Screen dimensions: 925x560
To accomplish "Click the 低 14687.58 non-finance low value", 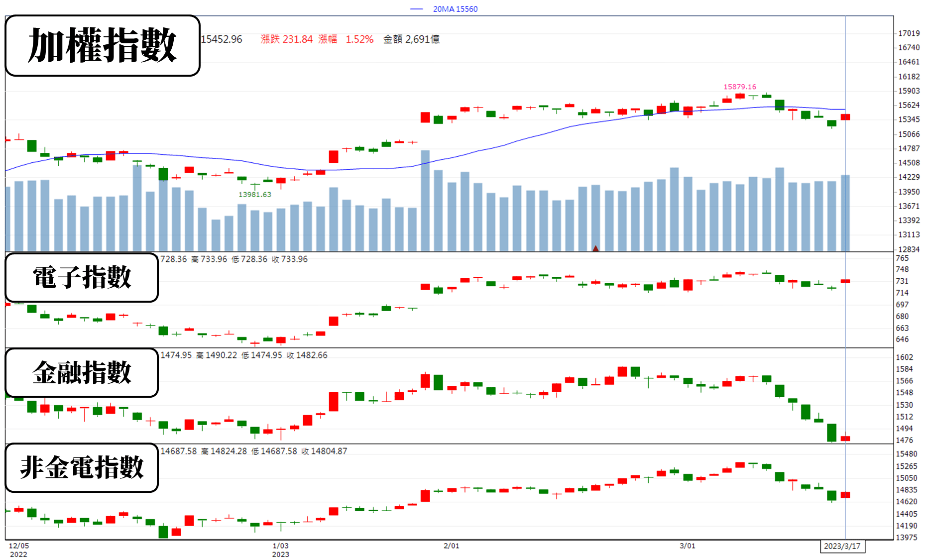I will pyautogui.click(x=274, y=451).
